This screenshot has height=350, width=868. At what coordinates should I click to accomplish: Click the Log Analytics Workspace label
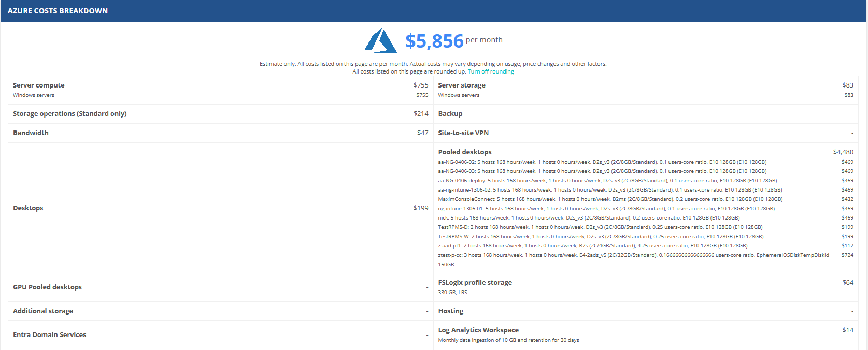point(478,330)
